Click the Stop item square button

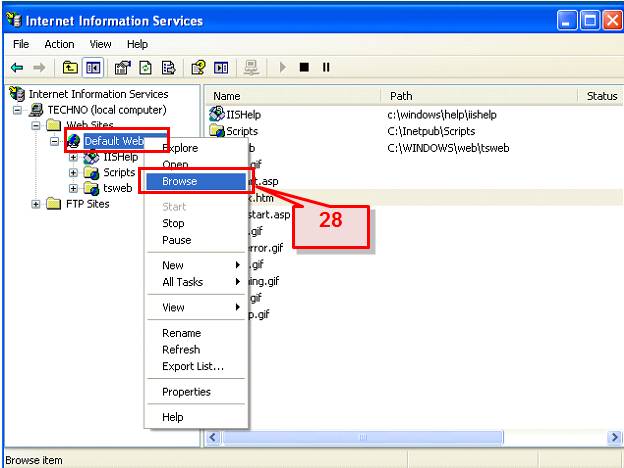(x=304, y=67)
